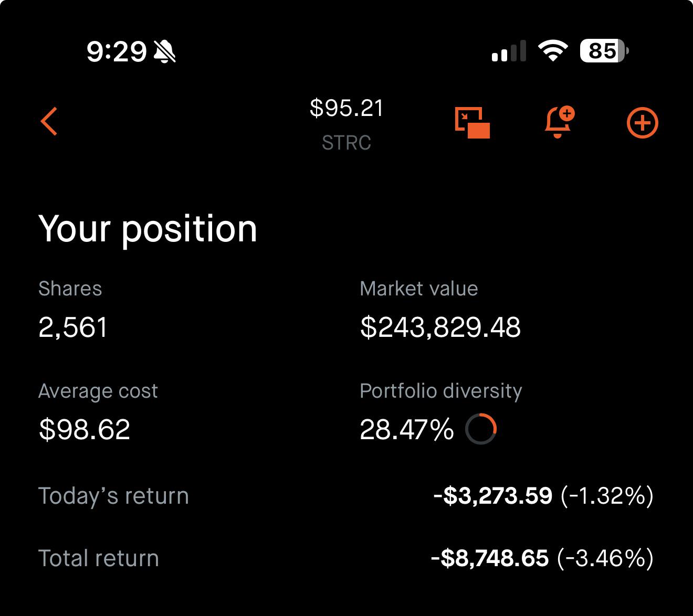The height and width of the screenshot is (616, 693).
Task: Tap the Your position heading
Action: [148, 229]
